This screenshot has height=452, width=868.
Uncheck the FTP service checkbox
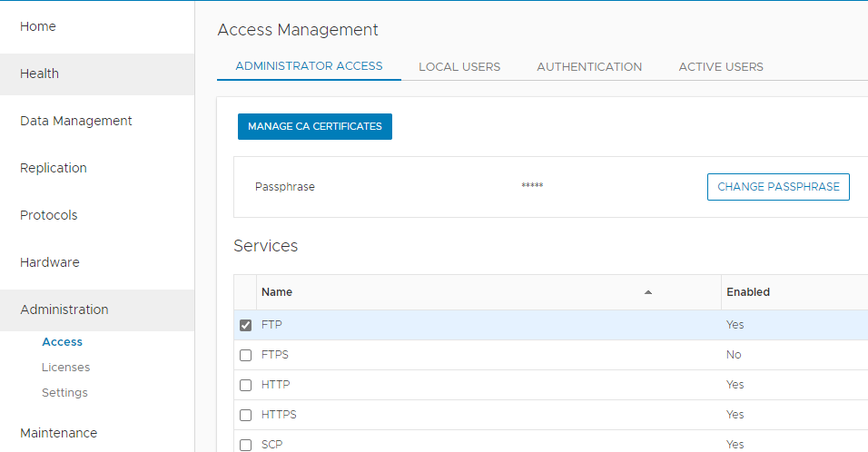[x=245, y=325]
